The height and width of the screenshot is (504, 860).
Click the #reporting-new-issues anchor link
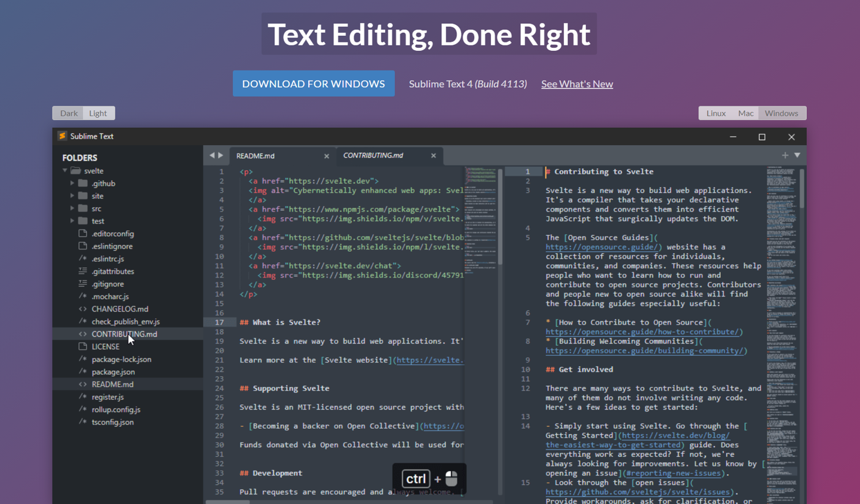point(674,473)
